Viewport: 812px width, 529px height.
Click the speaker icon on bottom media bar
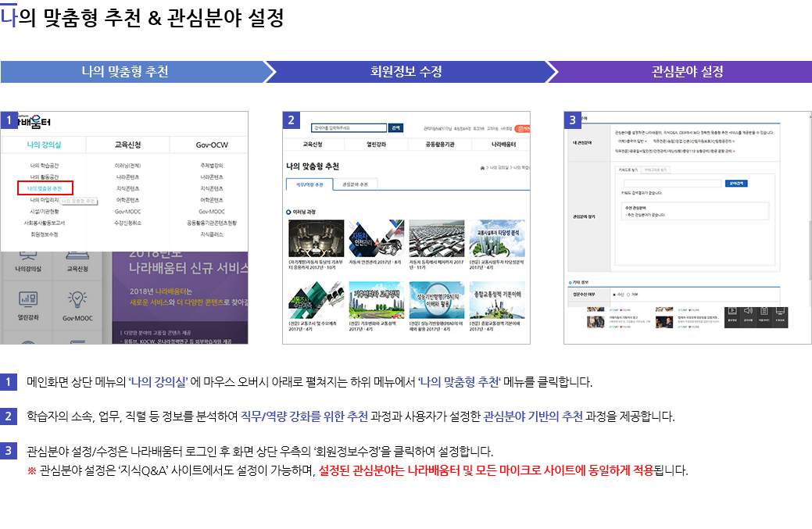pos(748,311)
